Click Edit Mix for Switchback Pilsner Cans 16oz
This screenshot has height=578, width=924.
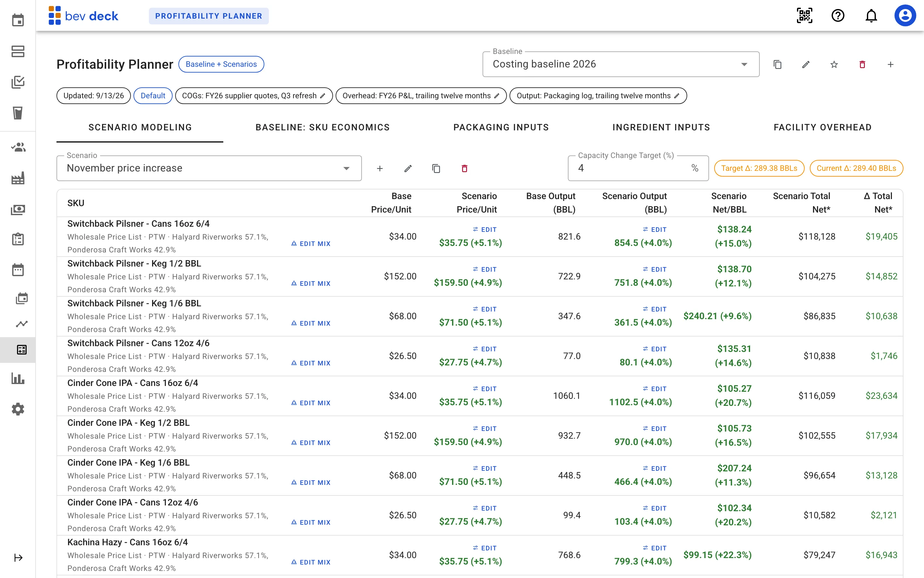[311, 243]
